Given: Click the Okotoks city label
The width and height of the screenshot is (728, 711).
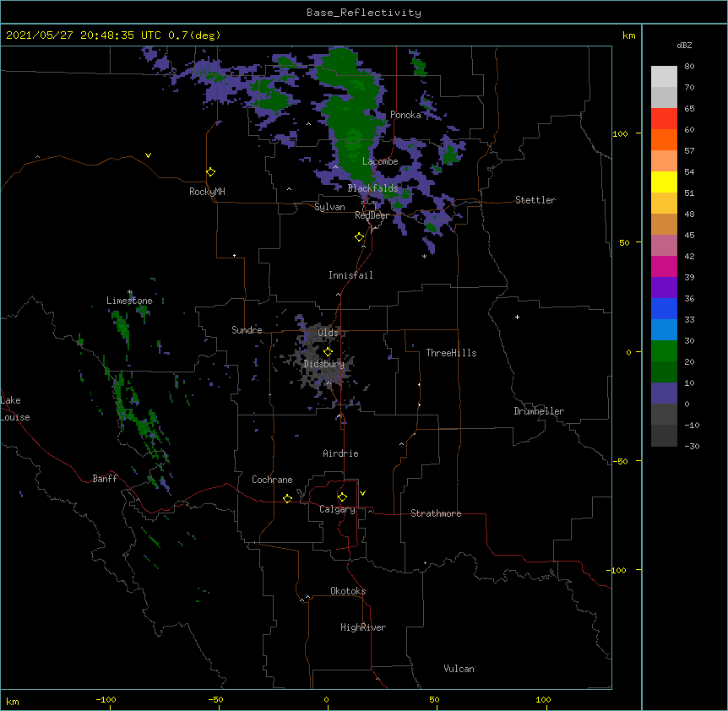Looking at the screenshot, I should point(348,591).
